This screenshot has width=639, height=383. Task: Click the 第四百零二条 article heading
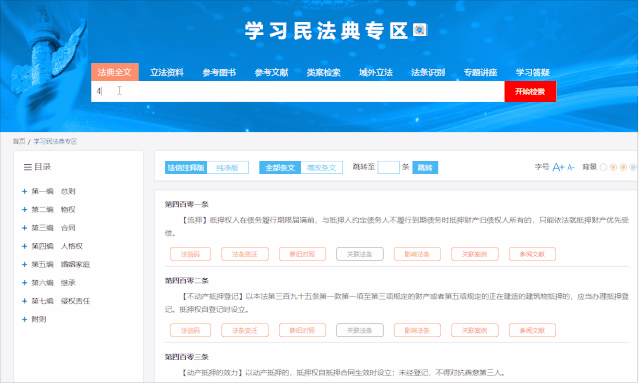187,280
